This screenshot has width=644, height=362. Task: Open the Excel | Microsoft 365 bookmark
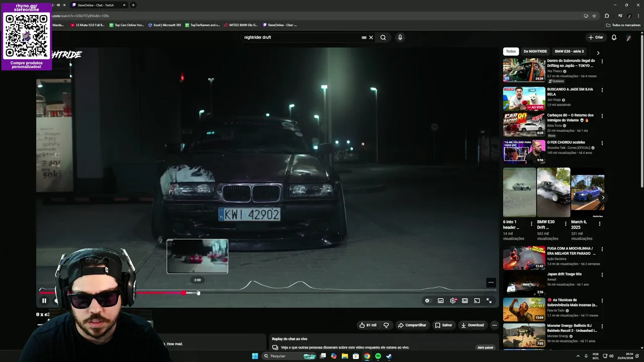[165, 25]
